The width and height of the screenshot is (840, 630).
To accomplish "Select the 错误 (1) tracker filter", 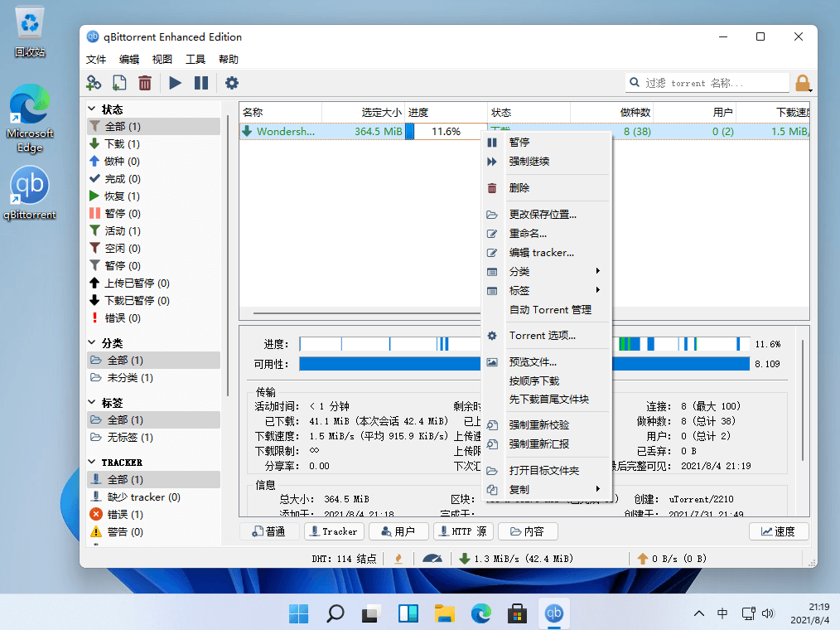I will [x=154, y=515].
